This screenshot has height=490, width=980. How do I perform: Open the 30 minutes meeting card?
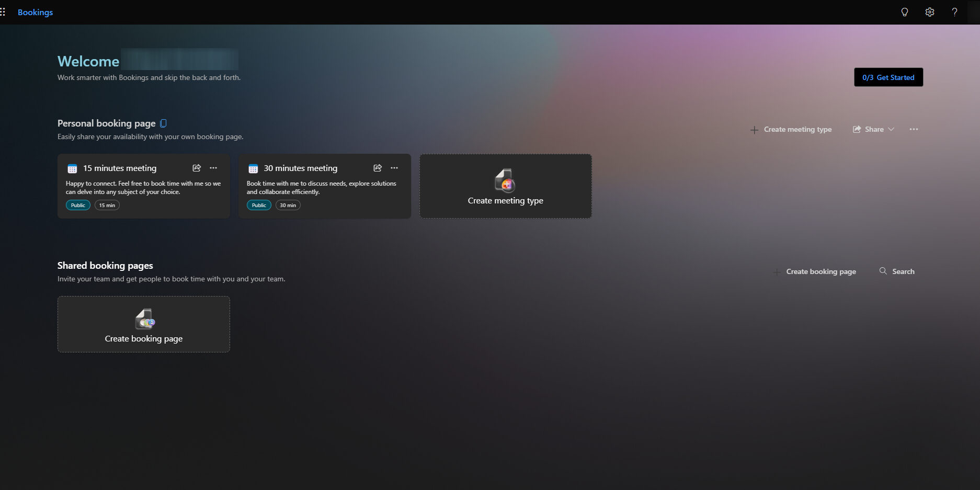301,168
